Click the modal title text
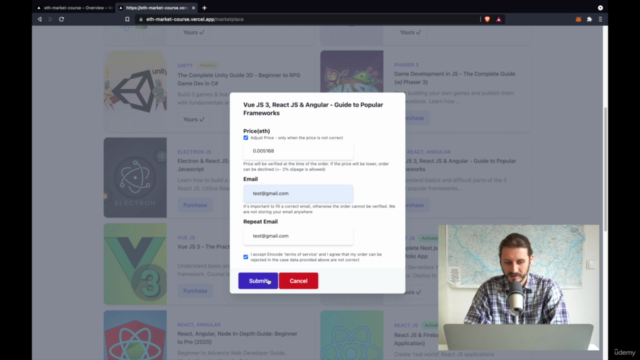The width and height of the screenshot is (640, 360). pyautogui.click(x=313, y=109)
